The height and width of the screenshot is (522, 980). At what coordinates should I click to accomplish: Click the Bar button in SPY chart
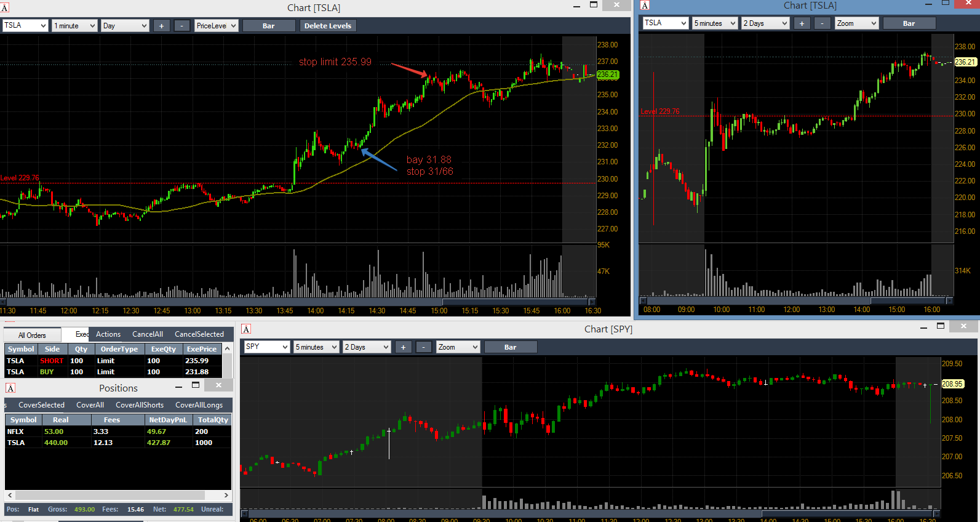click(x=511, y=347)
